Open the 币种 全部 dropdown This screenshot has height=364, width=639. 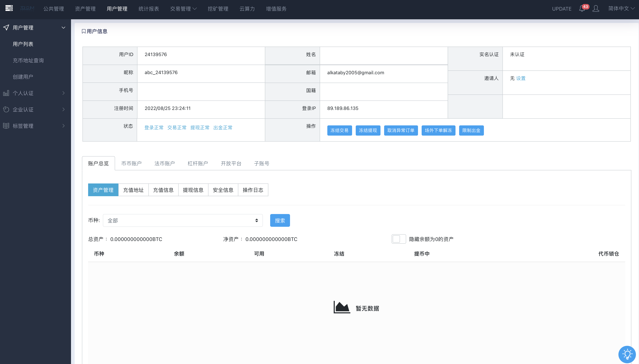tap(183, 221)
